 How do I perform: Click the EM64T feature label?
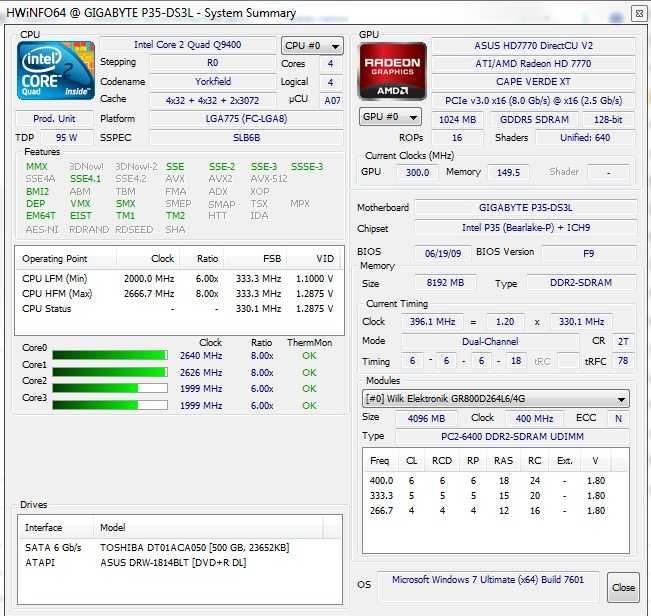coord(40,216)
